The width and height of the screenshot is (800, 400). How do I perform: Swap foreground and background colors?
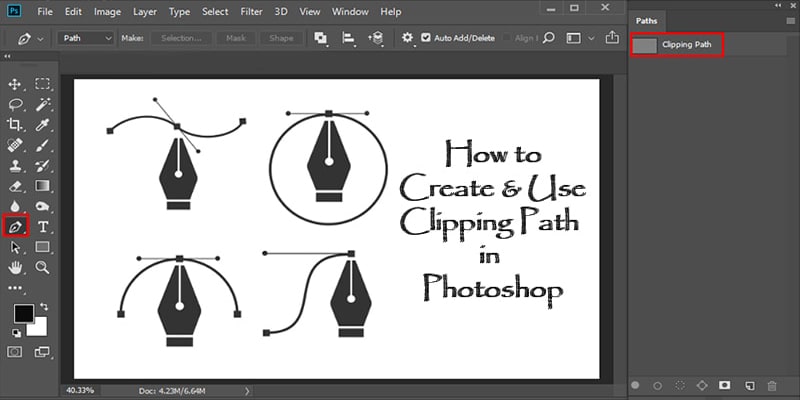pyautogui.click(x=43, y=307)
